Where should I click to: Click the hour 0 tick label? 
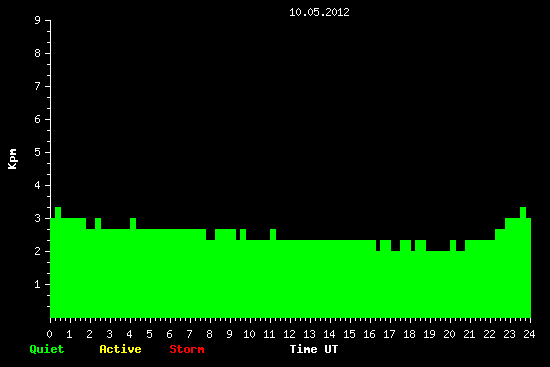pyautogui.click(x=49, y=334)
